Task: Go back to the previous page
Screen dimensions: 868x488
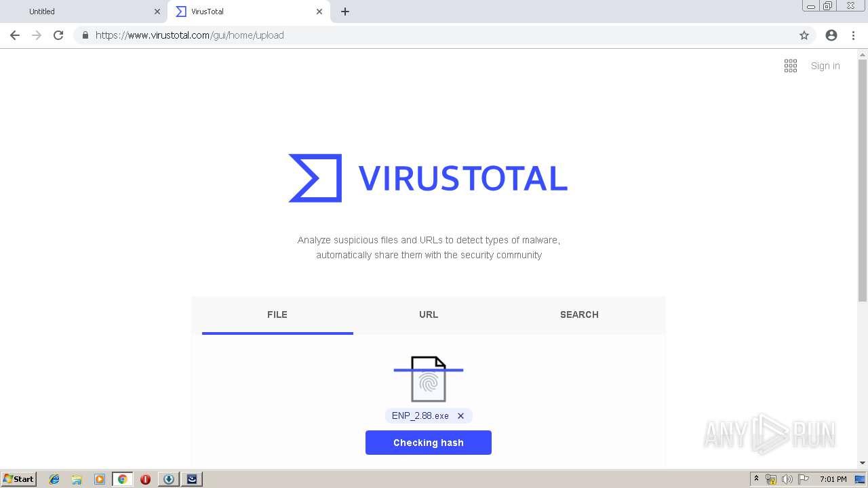Action: 15,35
